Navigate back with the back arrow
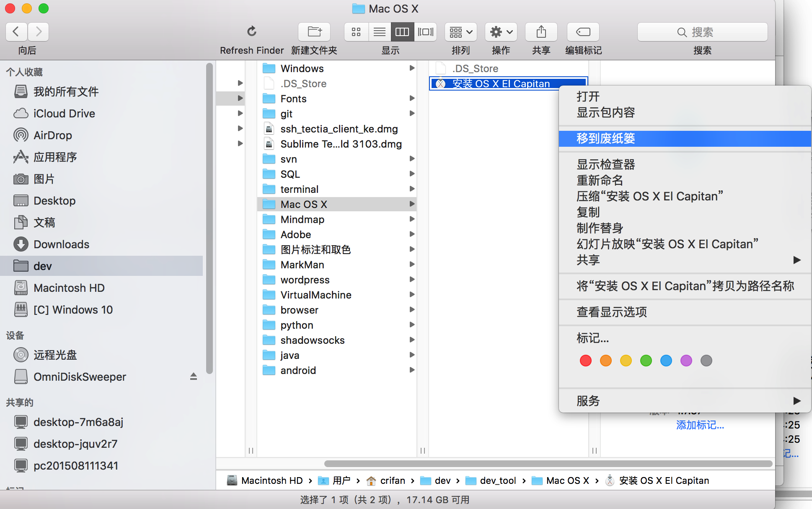The height and width of the screenshot is (509, 812). (x=16, y=32)
